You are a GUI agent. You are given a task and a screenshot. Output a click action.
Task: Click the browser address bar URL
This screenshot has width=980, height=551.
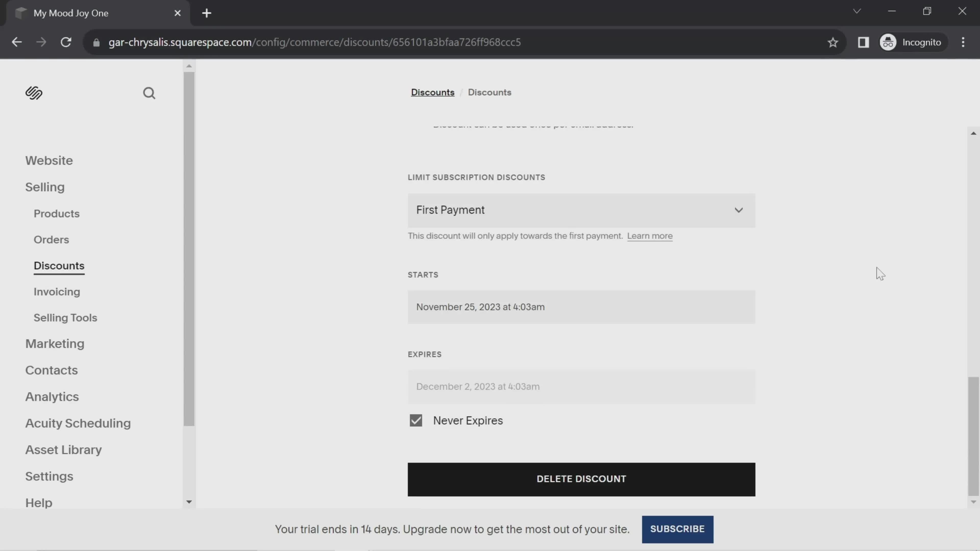(315, 42)
